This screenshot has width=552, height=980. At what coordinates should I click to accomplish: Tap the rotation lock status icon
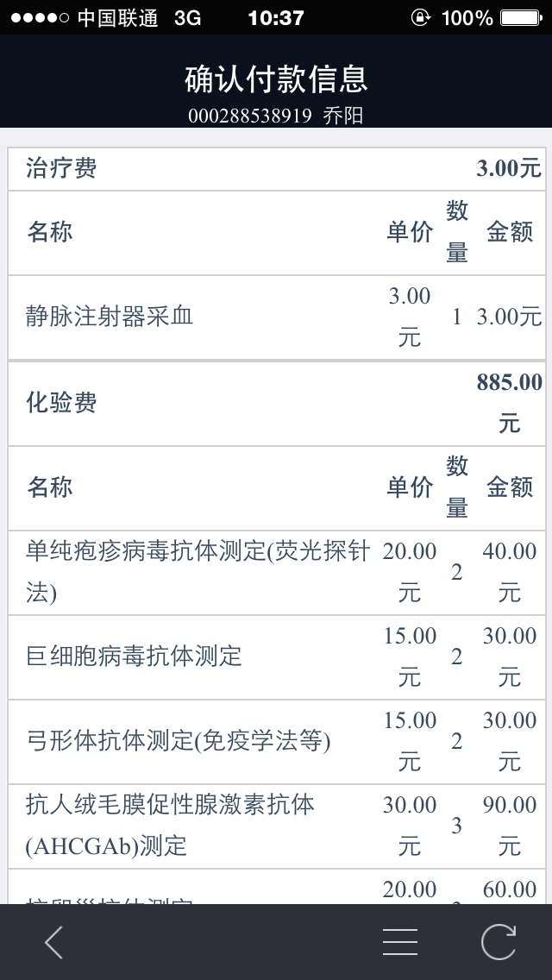[x=421, y=17]
